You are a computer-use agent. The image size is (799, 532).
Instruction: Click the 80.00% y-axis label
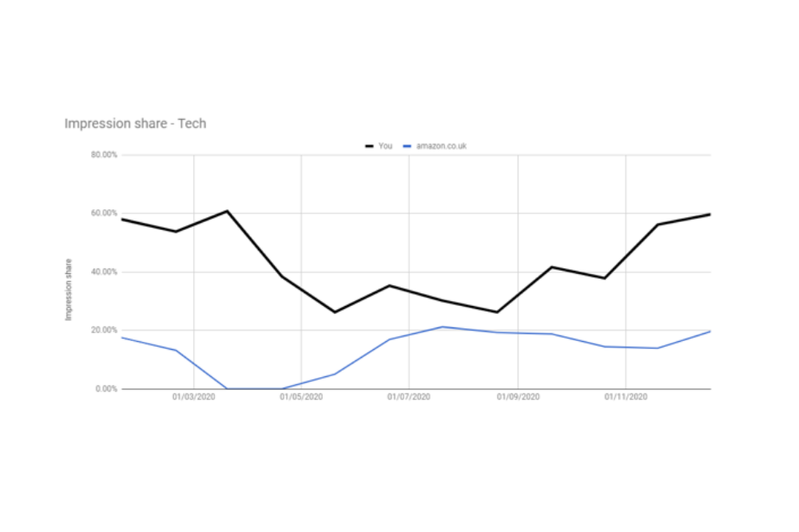104,154
